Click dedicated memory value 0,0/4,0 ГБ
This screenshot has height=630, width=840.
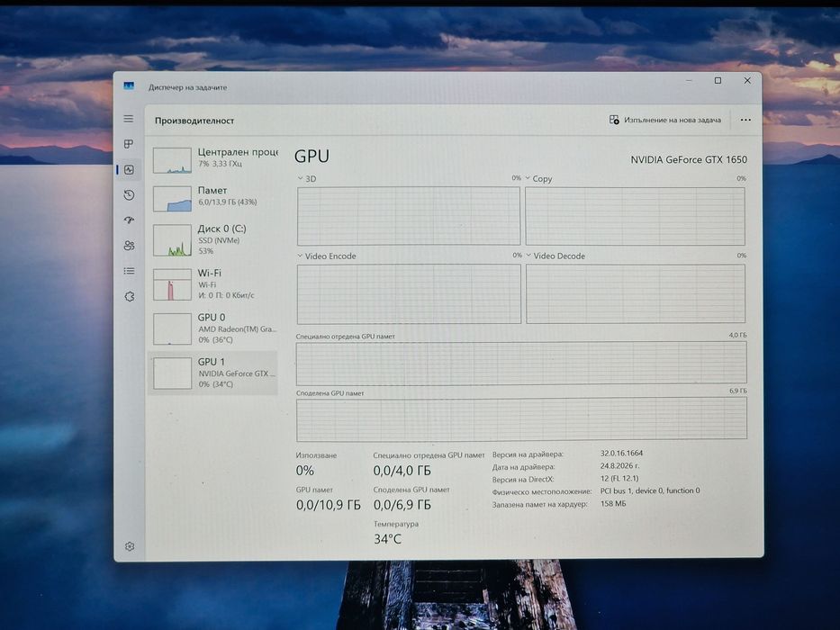tap(402, 471)
